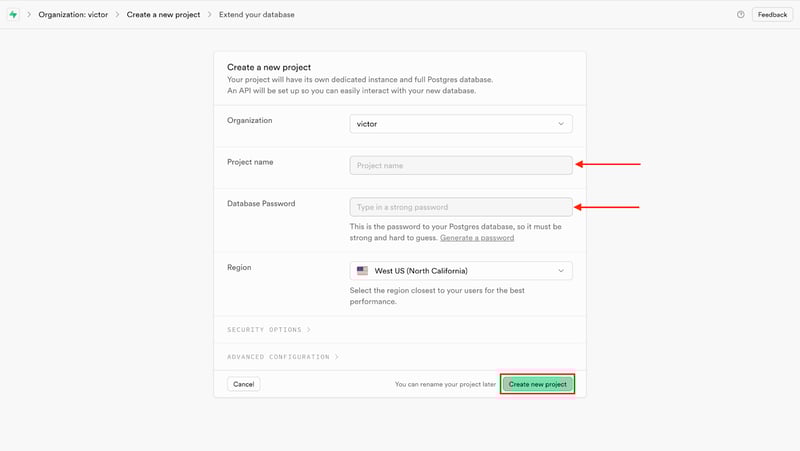
Task: Click the Region dropdown arrow
Action: click(x=561, y=271)
